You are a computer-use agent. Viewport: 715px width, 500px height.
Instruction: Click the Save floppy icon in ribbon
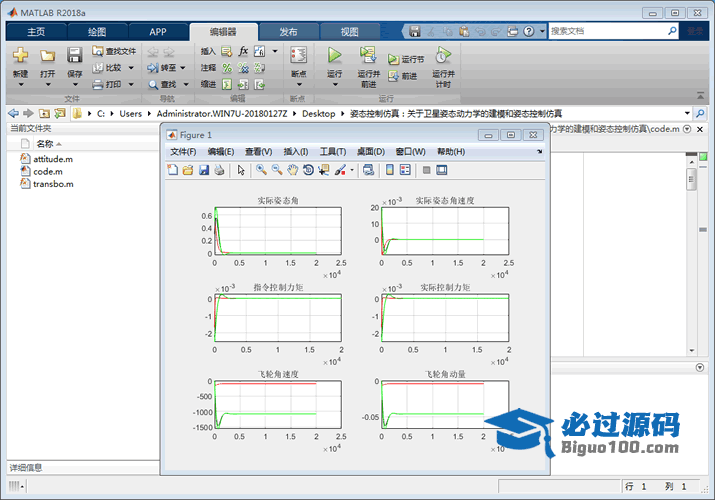(x=74, y=55)
